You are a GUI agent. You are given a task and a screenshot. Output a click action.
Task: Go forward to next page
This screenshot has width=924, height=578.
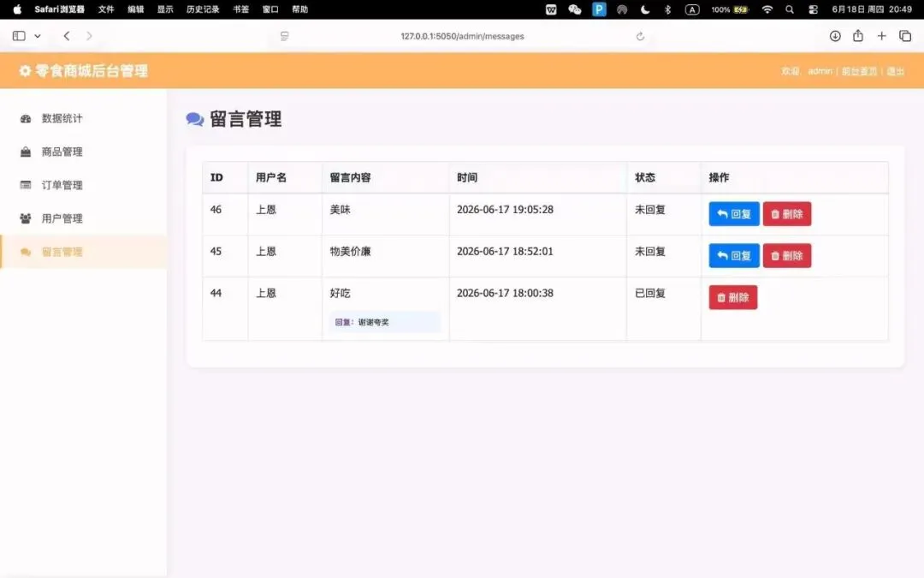tap(89, 36)
